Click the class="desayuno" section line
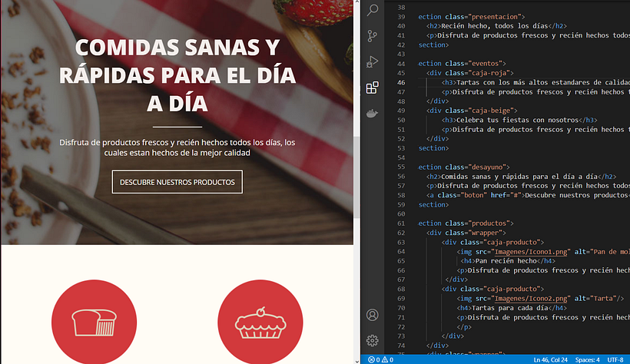Viewport: 630px width, 364px height. tap(463, 167)
